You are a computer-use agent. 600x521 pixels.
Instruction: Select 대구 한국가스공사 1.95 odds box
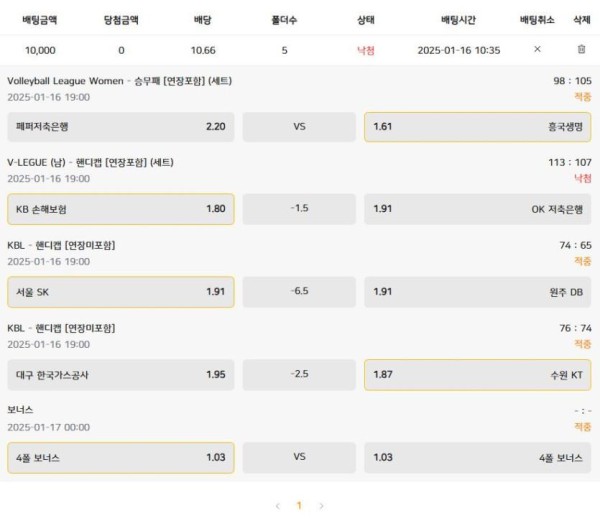(121, 375)
